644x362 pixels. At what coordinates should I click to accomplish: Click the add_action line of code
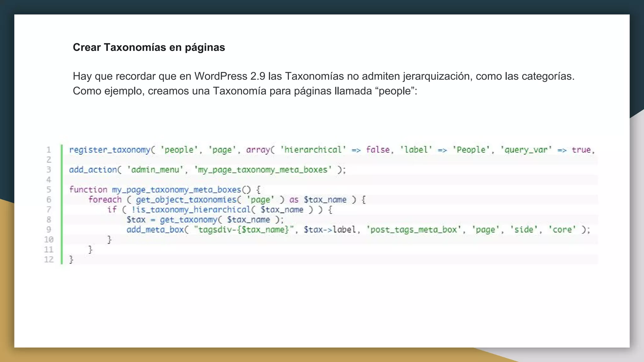208,170
